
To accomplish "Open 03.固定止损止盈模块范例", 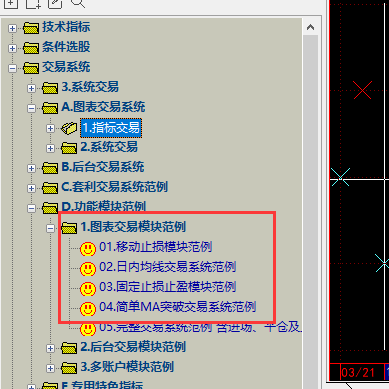I will 168,287.
